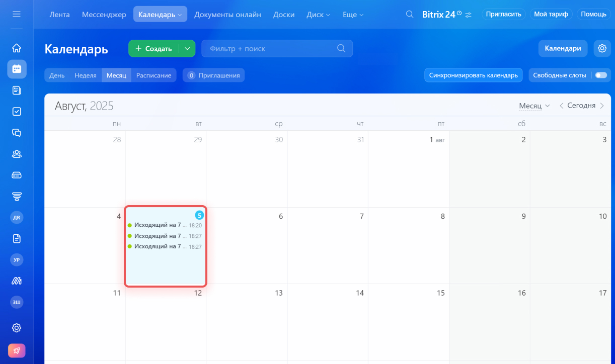The width and height of the screenshot is (615, 364).
Task: Select the day cell numbered 13
Action: point(247,322)
